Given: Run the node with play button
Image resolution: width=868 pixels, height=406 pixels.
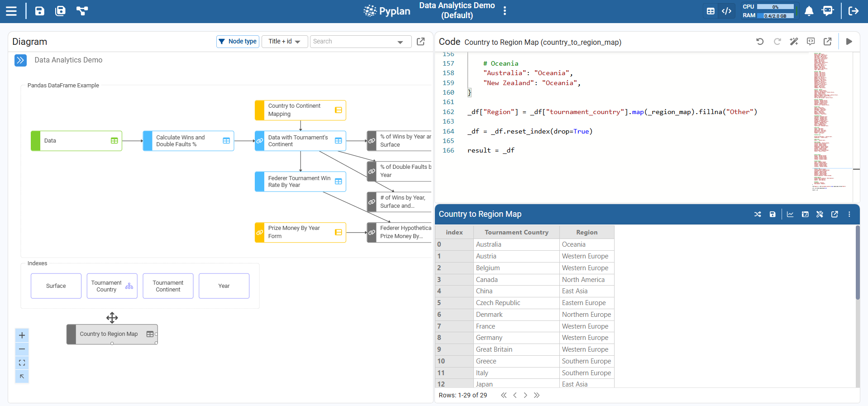Looking at the screenshot, I should tap(849, 42).
